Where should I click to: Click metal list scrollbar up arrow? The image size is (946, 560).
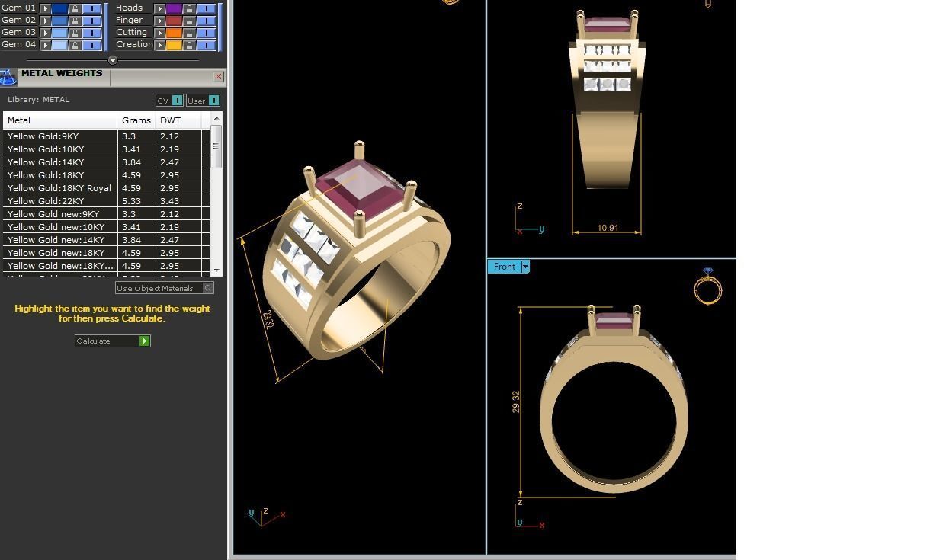pyautogui.click(x=216, y=118)
